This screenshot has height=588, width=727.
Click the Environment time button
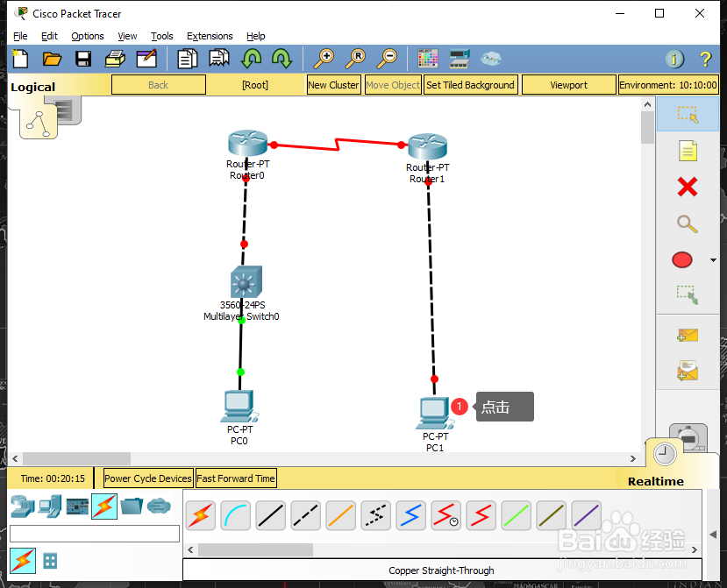point(668,85)
